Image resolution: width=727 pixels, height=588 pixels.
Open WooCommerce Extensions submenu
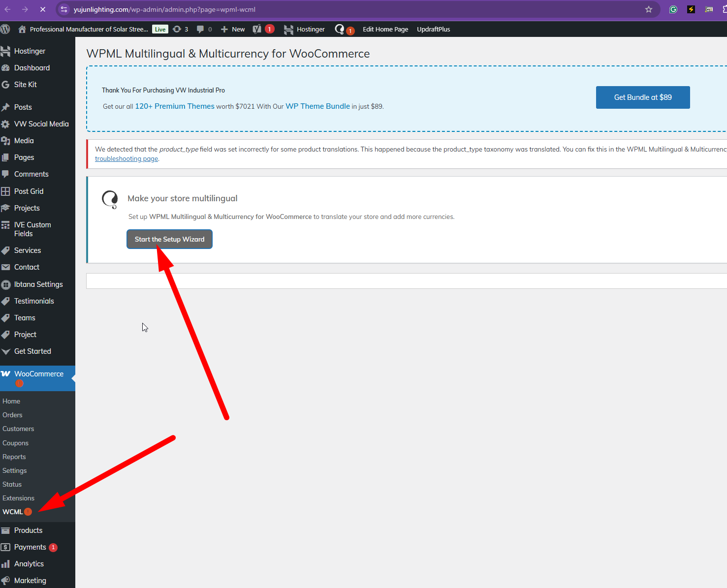18,498
